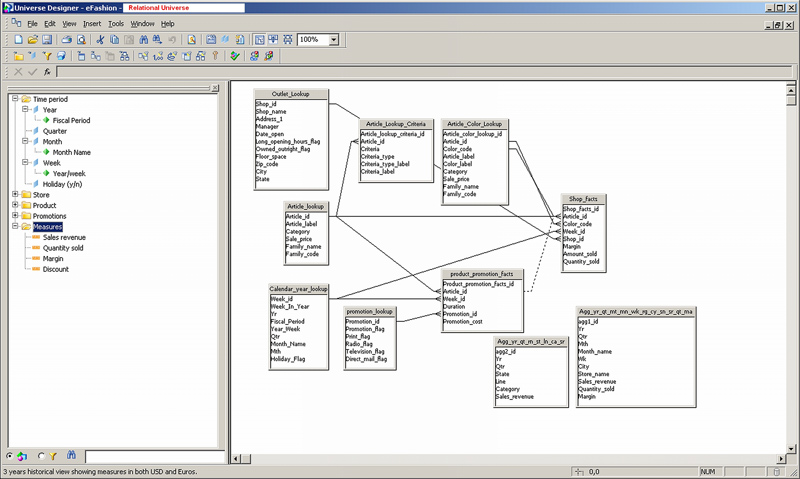Open the View menu
Image resolution: width=800 pixels, height=479 pixels.
[69, 23]
